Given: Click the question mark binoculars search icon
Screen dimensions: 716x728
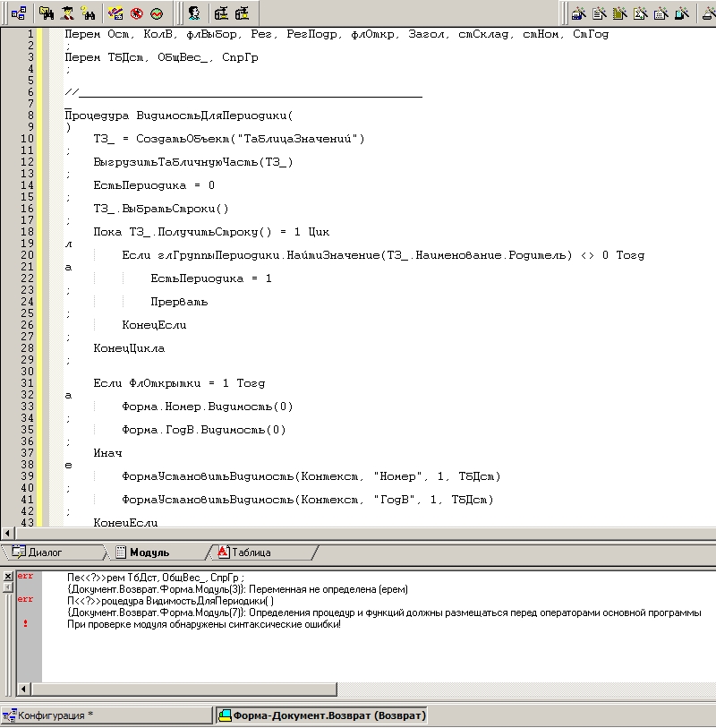Looking at the screenshot, I should (88, 13).
